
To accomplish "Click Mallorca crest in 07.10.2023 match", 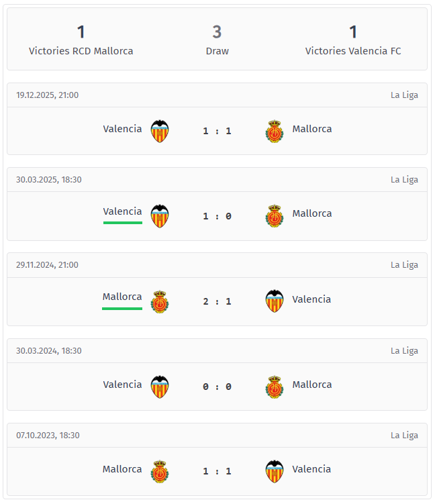I will (160, 471).
